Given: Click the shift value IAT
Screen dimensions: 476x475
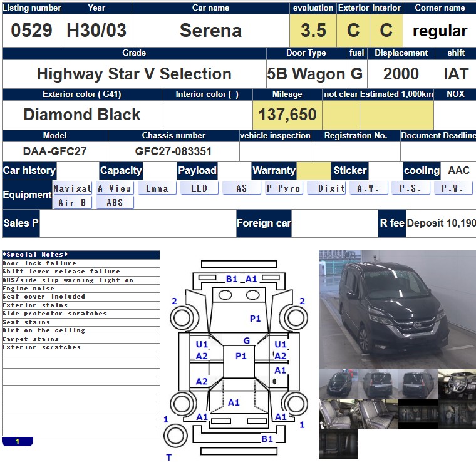Looking at the screenshot, I should pos(456,74).
